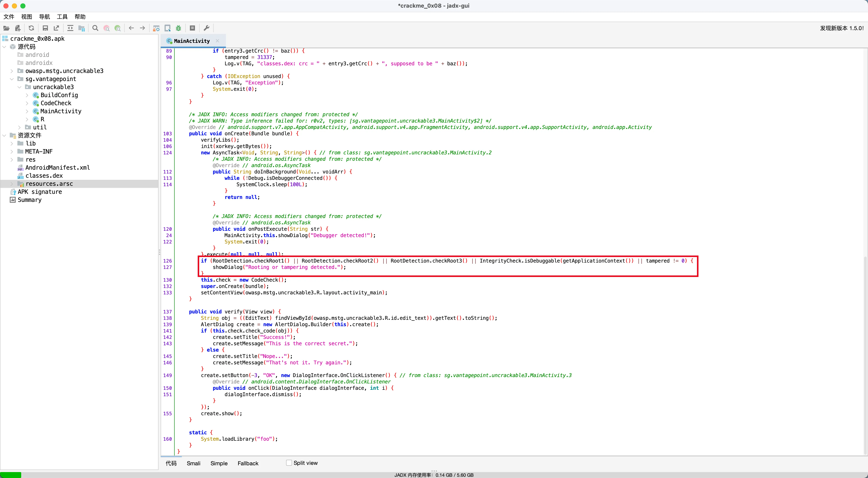Image resolution: width=868 pixels, height=478 pixels.
Task: Expand the CodeCheck class node
Action: (27, 103)
